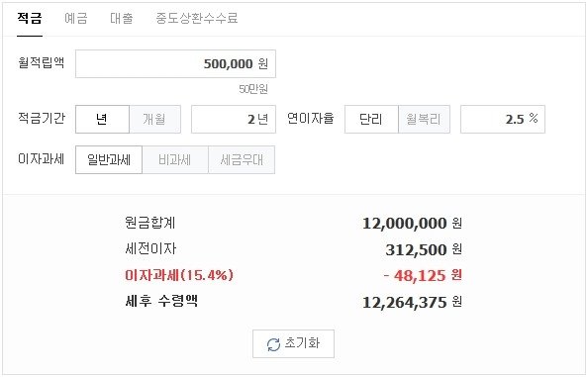Go to the 적금 tab
This screenshot has width=588, height=377.
pos(30,18)
